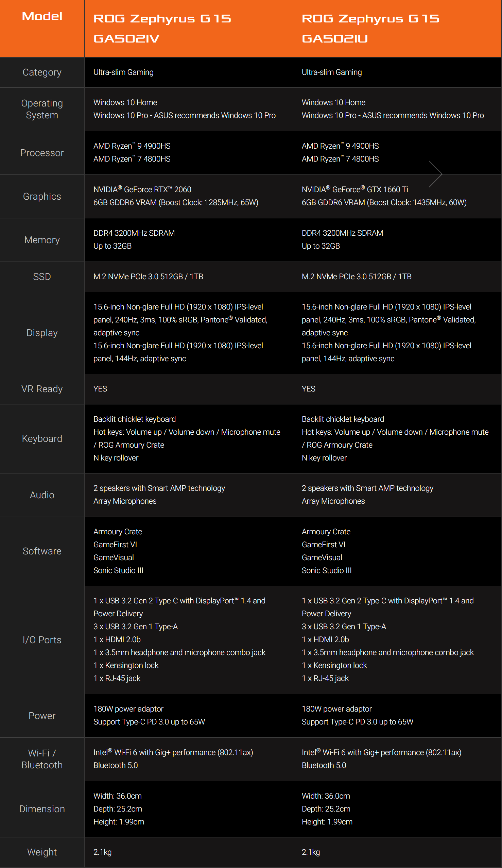502x868 pixels.
Task: Click the Model header cell
Action: point(42,17)
